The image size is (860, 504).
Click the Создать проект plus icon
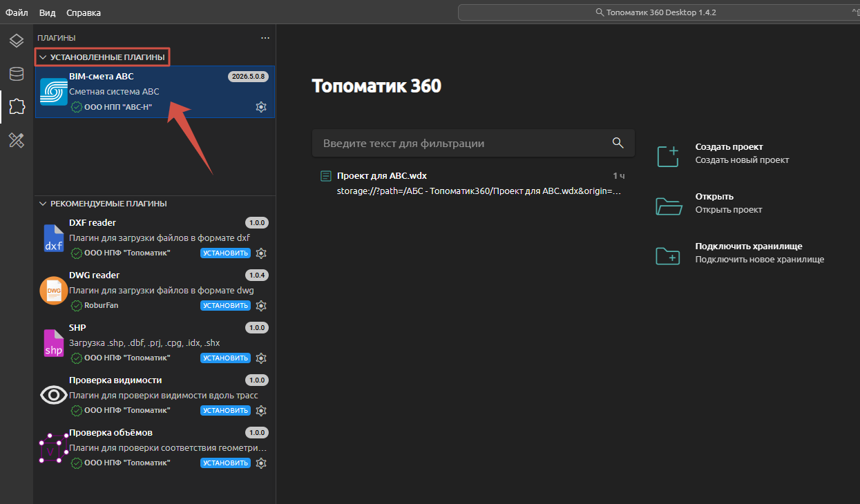pyautogui.click(x=668, y=155)
